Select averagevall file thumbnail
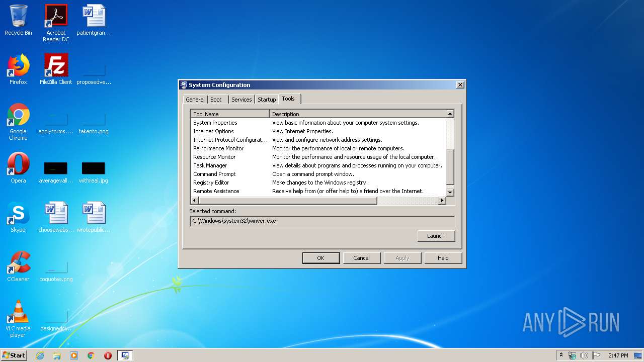644x362 pixels. tap(56, 172)
